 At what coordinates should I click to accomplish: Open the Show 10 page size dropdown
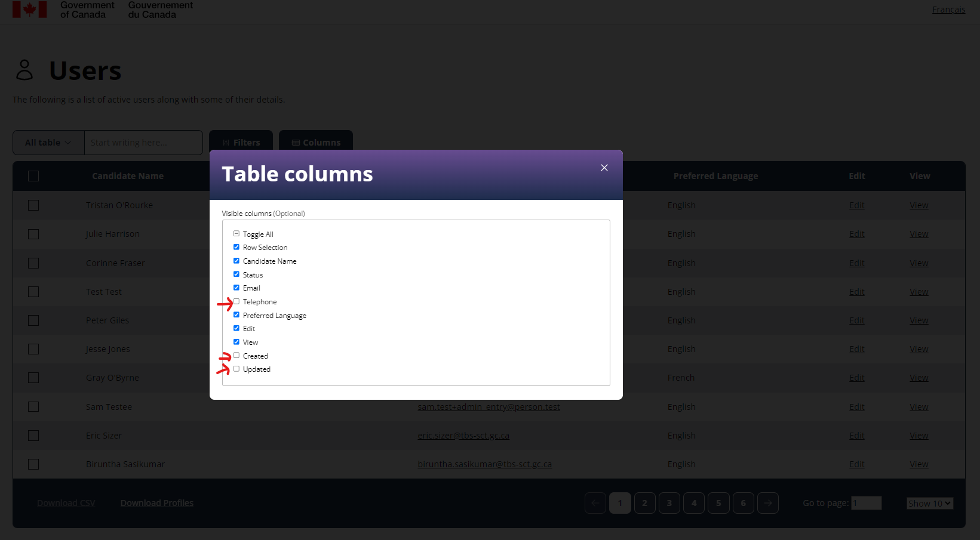pos(929,503)
